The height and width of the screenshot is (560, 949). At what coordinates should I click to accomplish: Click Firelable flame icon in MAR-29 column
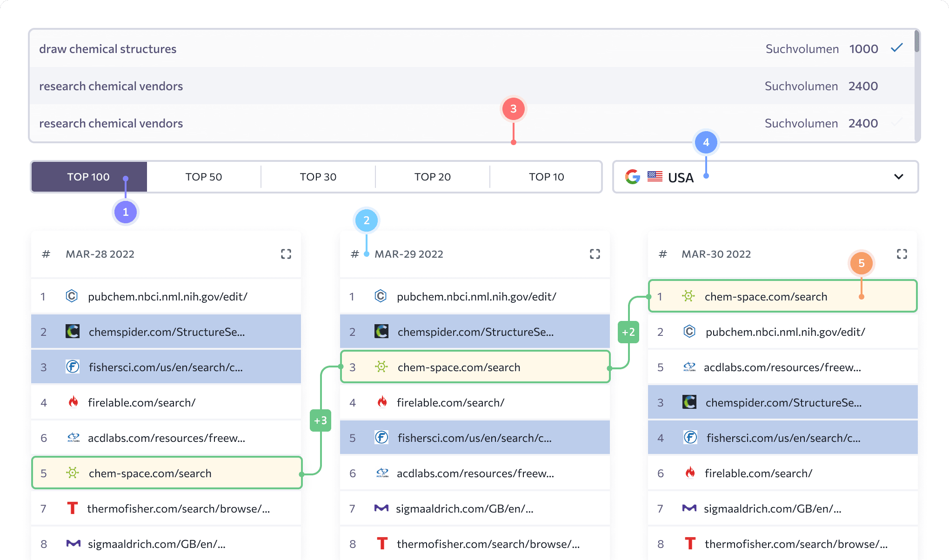382,401
